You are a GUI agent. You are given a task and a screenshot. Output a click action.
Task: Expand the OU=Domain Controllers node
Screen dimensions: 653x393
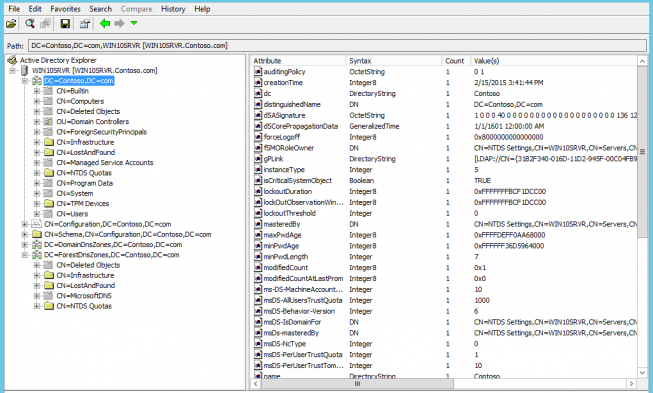(37, 122)
